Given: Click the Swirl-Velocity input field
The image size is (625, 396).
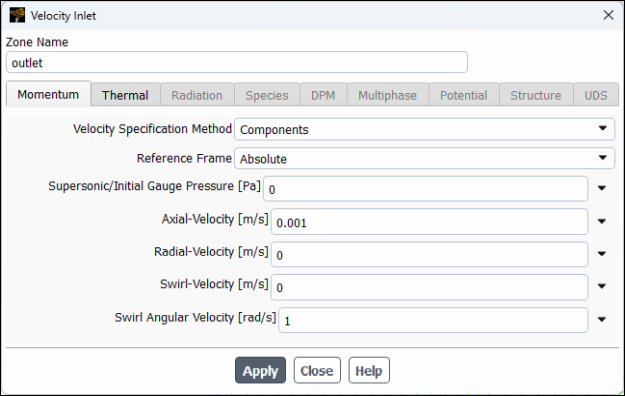Looking at the screenshot, I should 429,287.
